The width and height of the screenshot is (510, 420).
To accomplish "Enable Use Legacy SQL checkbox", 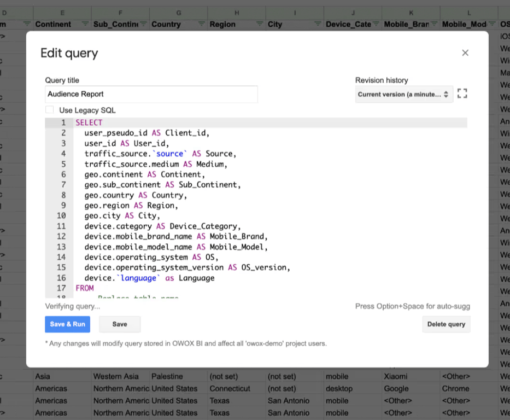I will pyautogui.click(x=49, y=109).
